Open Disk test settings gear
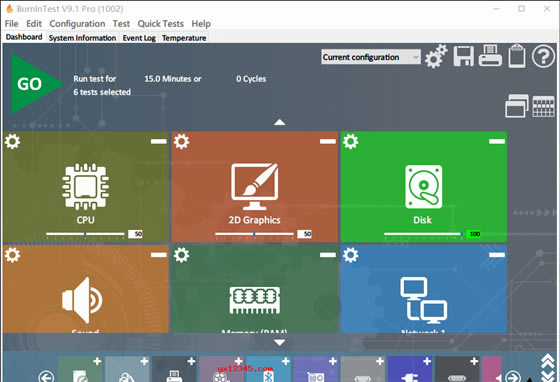Viewport: 560px width, 382px height. (x=351, y=142)
